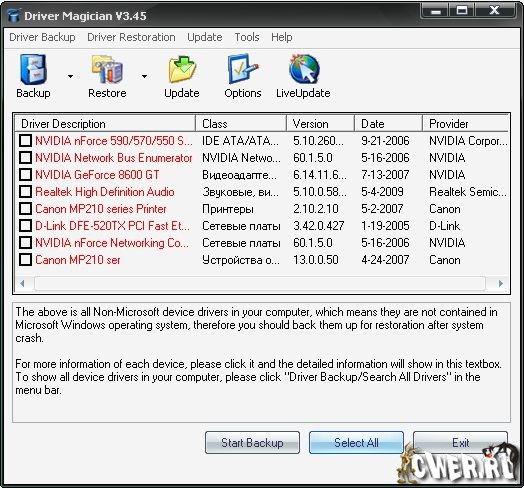
Task: Check NVIDIA Network Bus Enumerator checkbox
Action: click(x=25, y=157)
